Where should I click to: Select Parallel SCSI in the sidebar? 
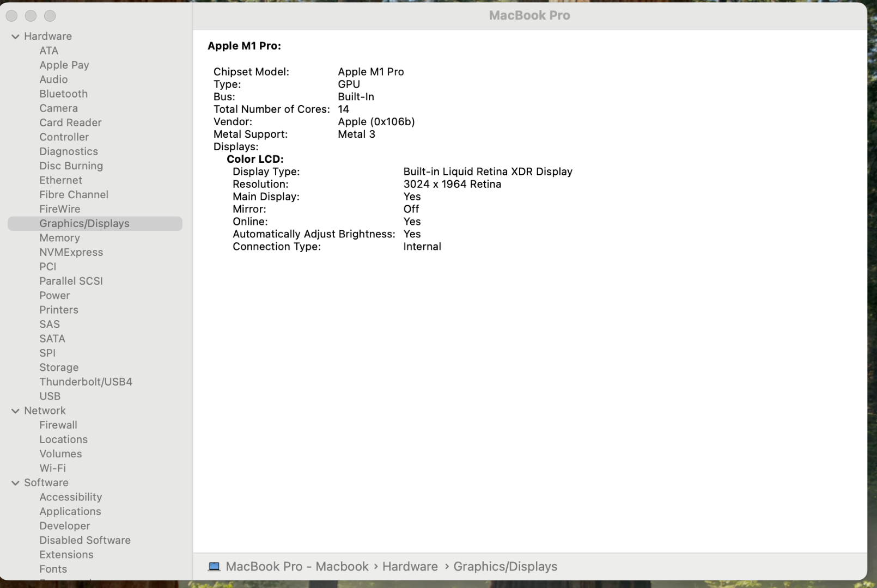point(71,281)
